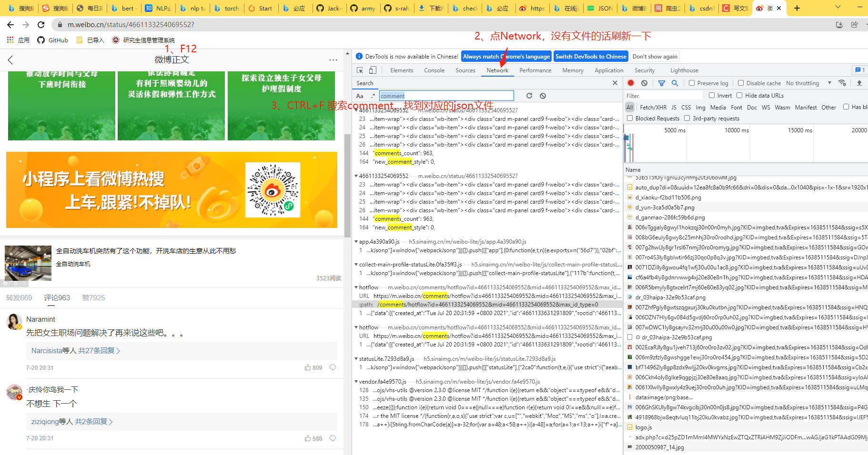This screenshot has height=455, width=868.
Task: Check the Has blocked cookies checkbox
Action: point(846,107)
